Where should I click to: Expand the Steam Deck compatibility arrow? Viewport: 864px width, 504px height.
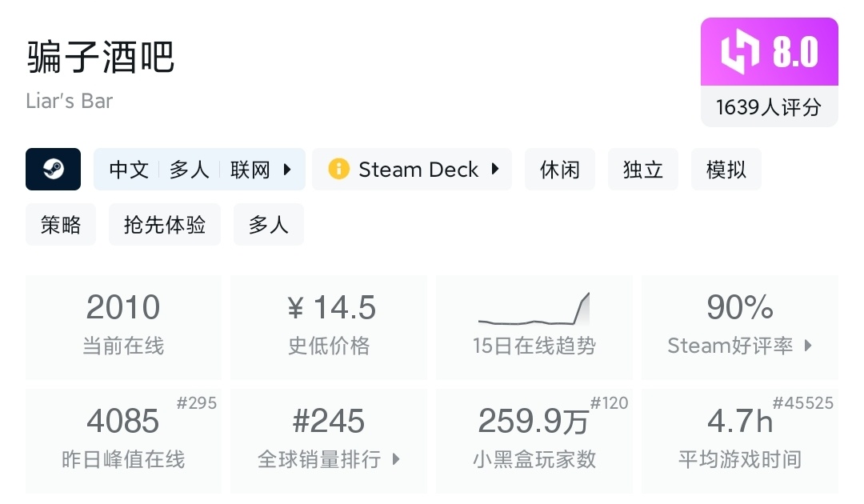pos(495,170)
